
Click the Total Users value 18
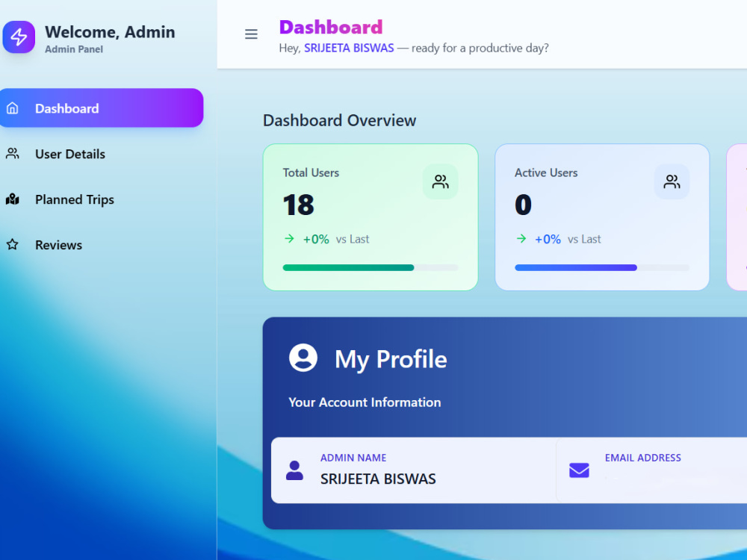[298, 205]
